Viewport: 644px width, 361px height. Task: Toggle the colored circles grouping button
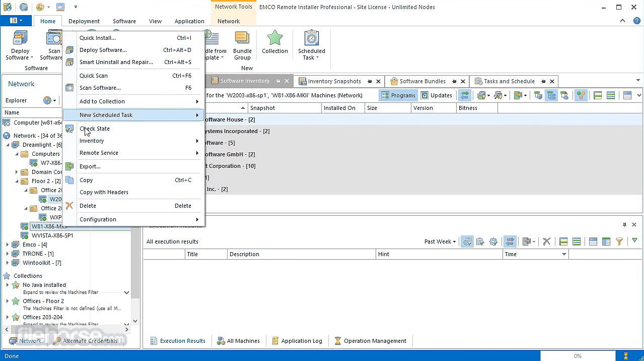pos(581,95)
